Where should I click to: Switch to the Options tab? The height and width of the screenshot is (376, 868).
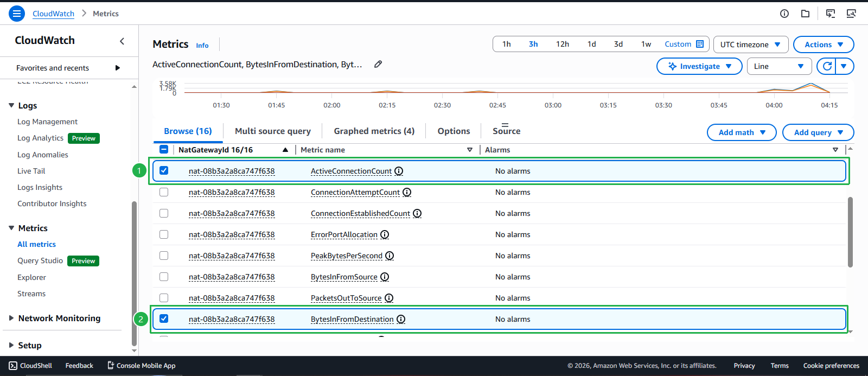click(454, 131)
